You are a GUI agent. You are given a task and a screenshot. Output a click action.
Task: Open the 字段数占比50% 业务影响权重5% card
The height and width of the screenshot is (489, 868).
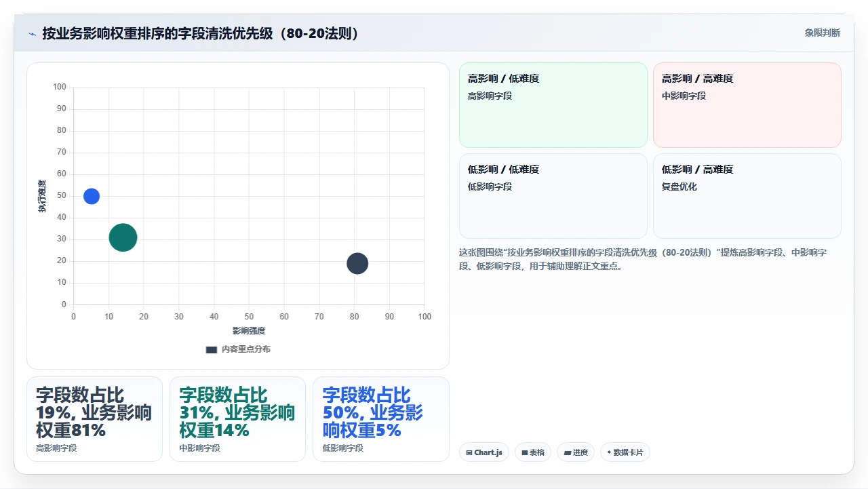(x=381, y=419)
